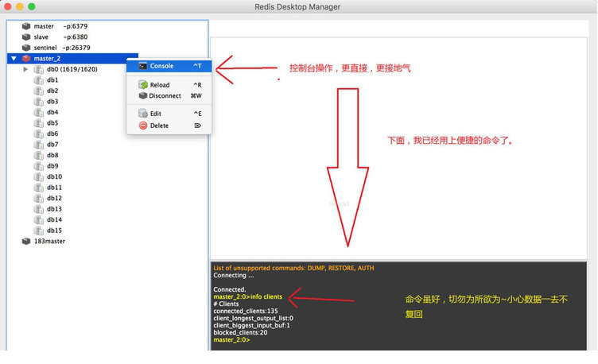This screenshot has height=364, width=598.
Task: Click the red Delete circle icon
Action: (x=143, y=126)
